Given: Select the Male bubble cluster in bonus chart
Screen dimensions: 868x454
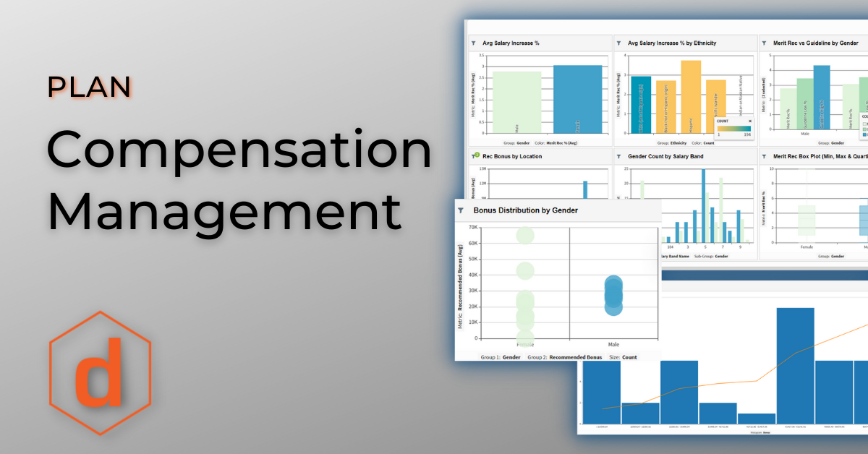Looking at the screenshot, I should pyautogui.click(x=613, y=295).
